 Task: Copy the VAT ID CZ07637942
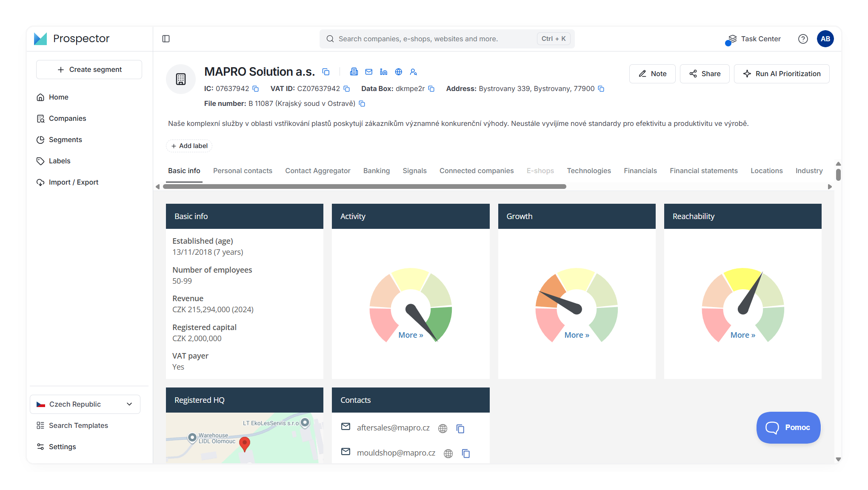coord(347,89)
